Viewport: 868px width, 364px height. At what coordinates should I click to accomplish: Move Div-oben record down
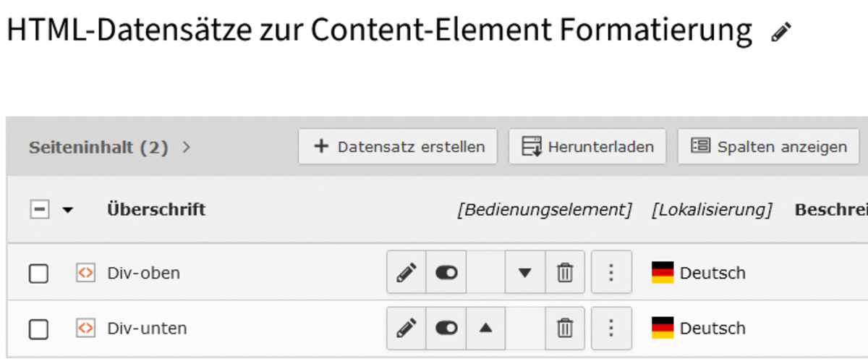tap(525, 273)
